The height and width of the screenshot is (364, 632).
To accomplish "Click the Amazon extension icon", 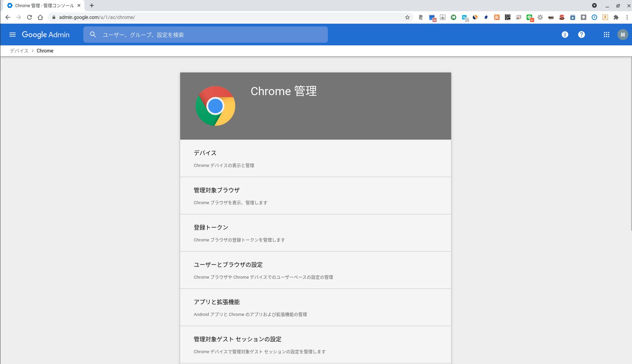I will 605,17.
